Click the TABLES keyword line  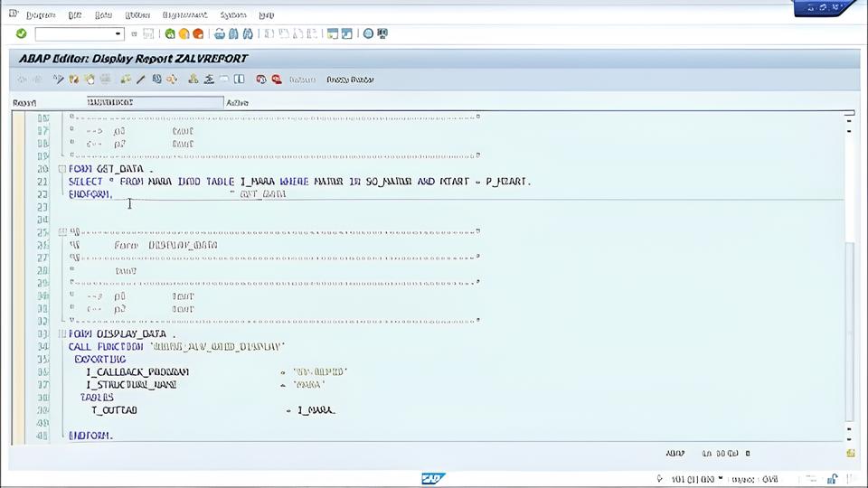(97, 398)
